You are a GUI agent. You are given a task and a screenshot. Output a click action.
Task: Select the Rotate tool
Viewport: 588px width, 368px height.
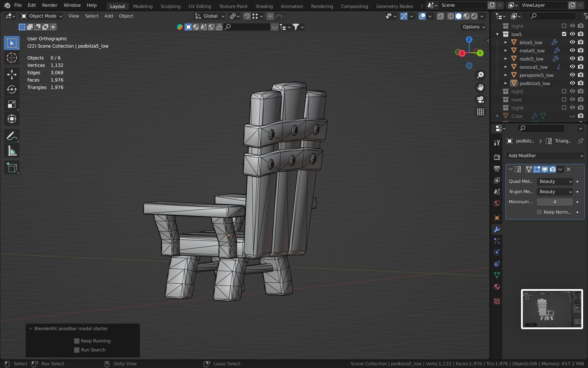coord(12,89)
